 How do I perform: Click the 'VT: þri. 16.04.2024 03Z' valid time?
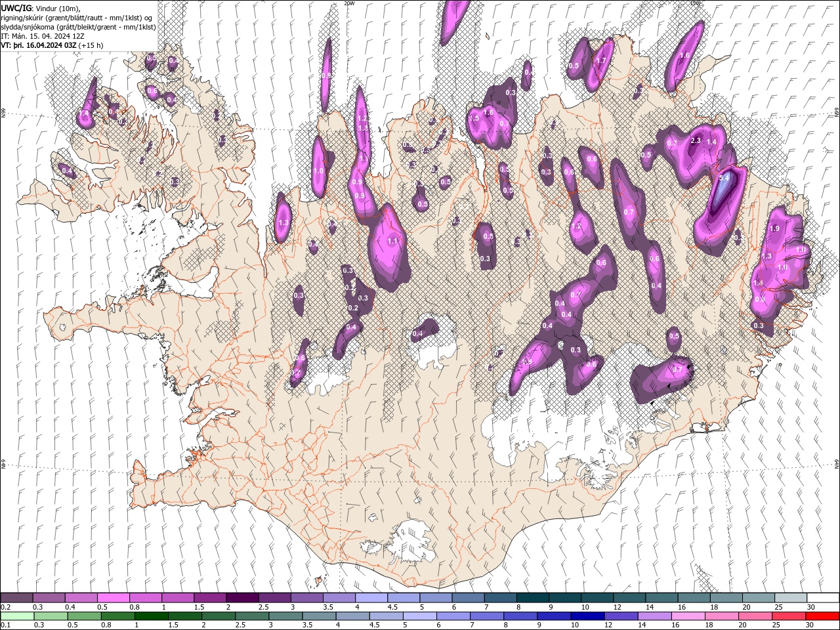[x=39, y=45]
